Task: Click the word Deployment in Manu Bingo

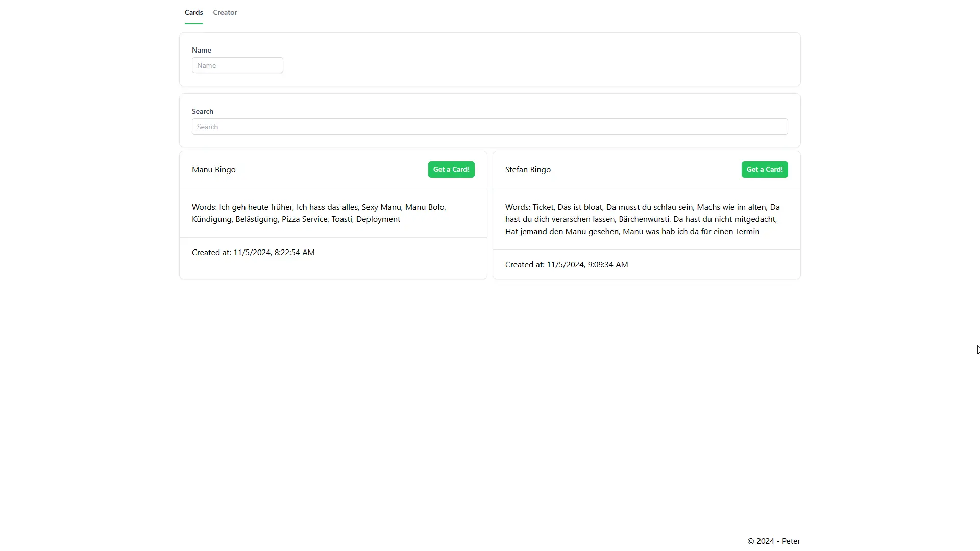Action: click(x=378, y=219)
